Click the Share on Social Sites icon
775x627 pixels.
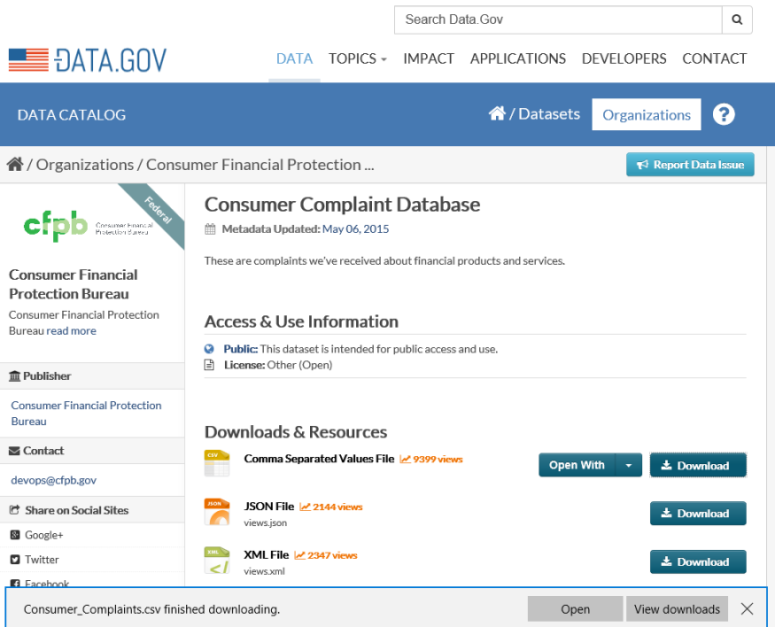pyautogui.click(x=15, y=510)
